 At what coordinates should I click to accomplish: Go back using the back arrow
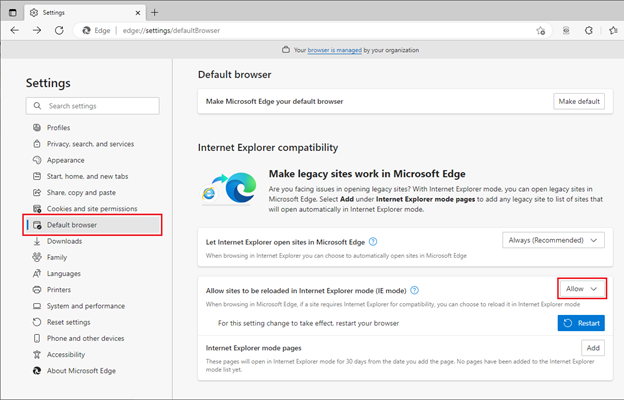point(14,30)
